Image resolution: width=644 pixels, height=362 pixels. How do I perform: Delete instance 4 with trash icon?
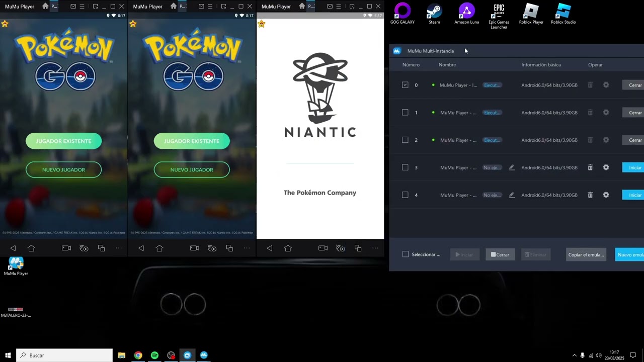(590, 195)
